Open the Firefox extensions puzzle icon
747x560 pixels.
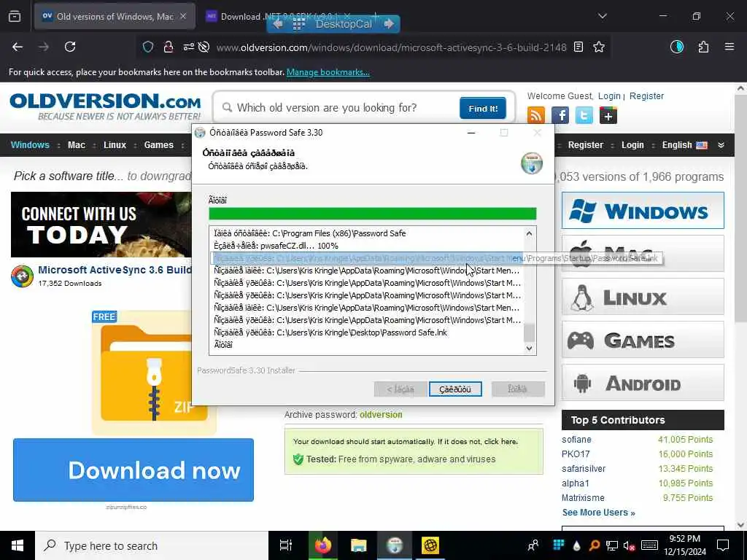point(703,47)
